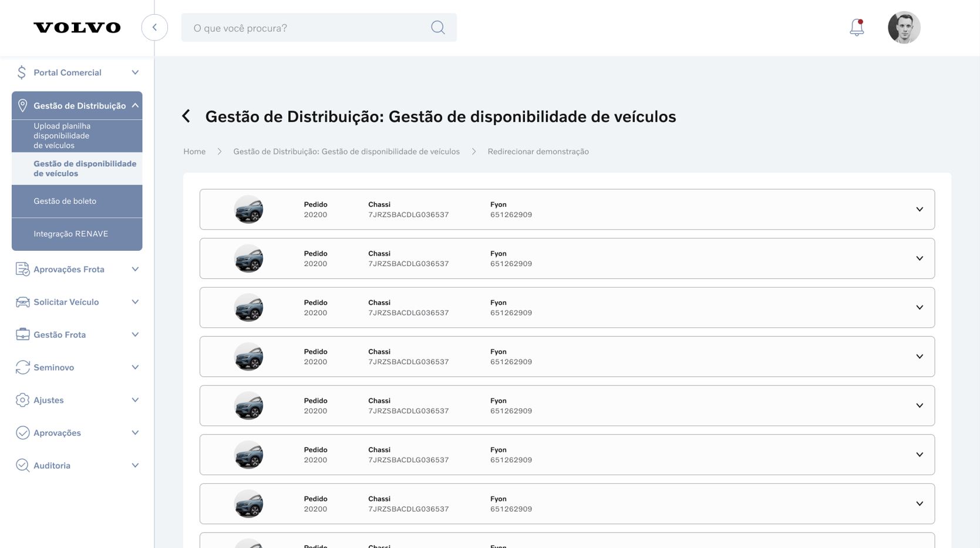Click the Ajustes gear icon
This screenshot has height=548, width=980.
click(22, 400)
